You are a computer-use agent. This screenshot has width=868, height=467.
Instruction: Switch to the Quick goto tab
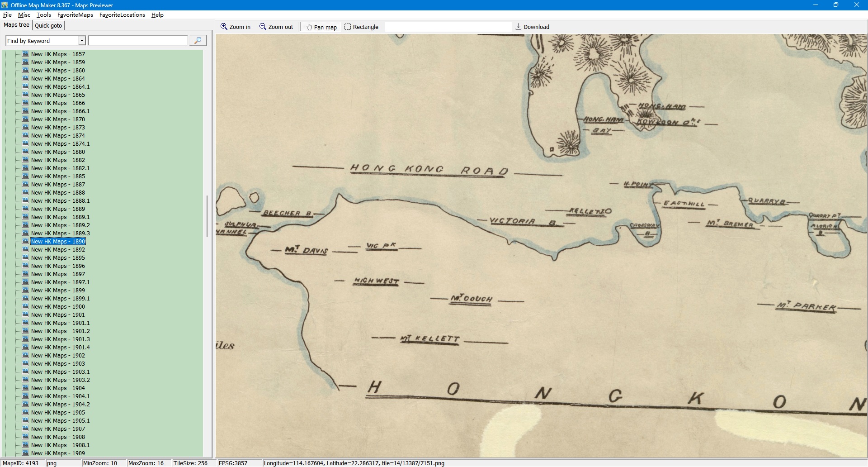pyautogui.click(x=48, y=25)
